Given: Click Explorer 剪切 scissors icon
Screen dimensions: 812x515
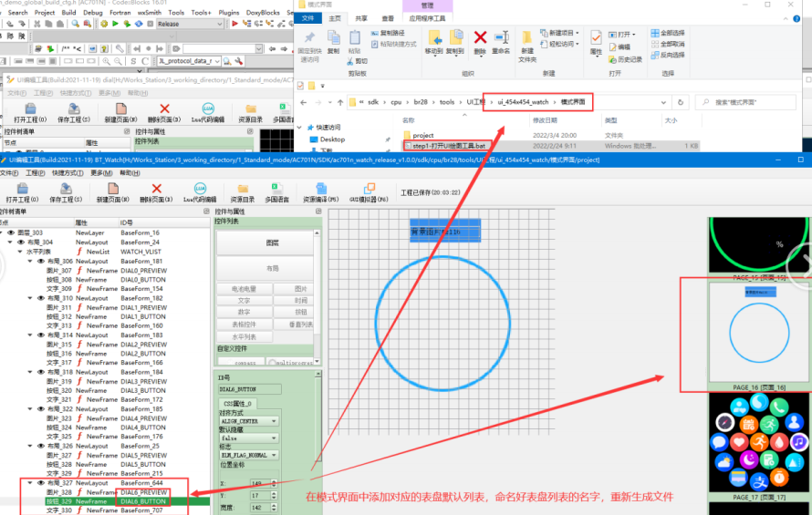Looking at the screenshot, I should click(350, 61).
